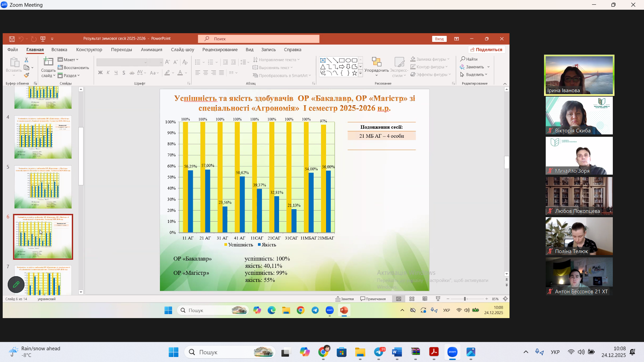Viewport: 644px width, 362px height.
Task: Adjust the slide zoom slider handle
Action: pyautogui.click(x=465, y=299)
